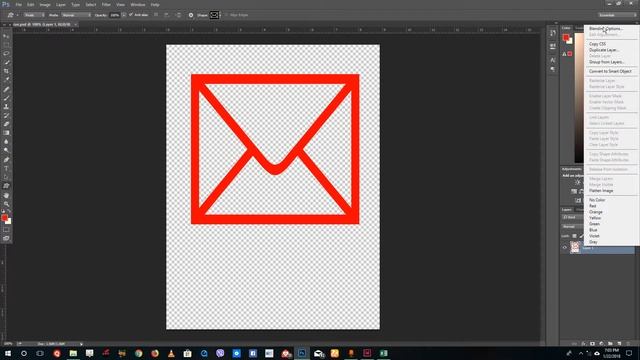Screen dimensions: 640x360
Task: Toggle the Anti-alias checkbox
Action: point(131,15)
